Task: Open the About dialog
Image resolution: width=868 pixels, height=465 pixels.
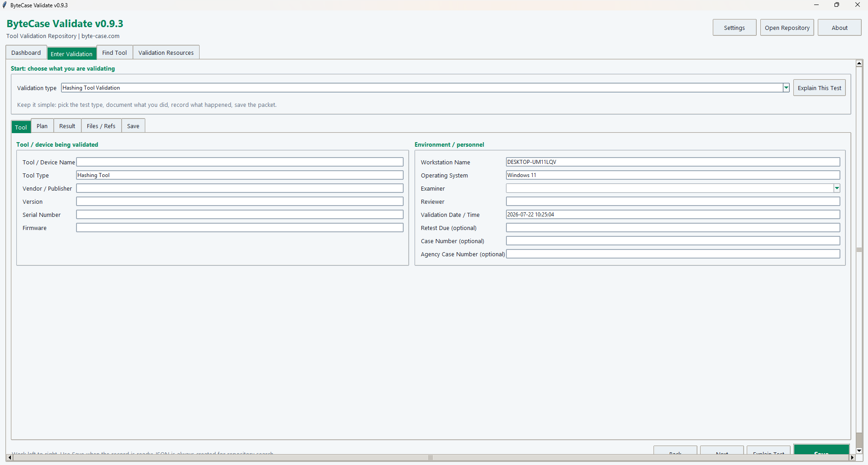Action: pyautogui.click(x=839, y=28)
